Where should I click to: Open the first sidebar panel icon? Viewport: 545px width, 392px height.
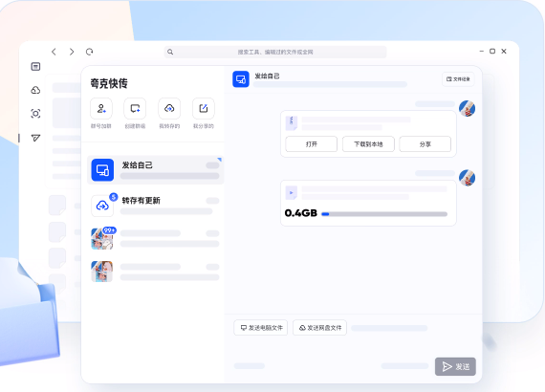[x=35, y=66]
